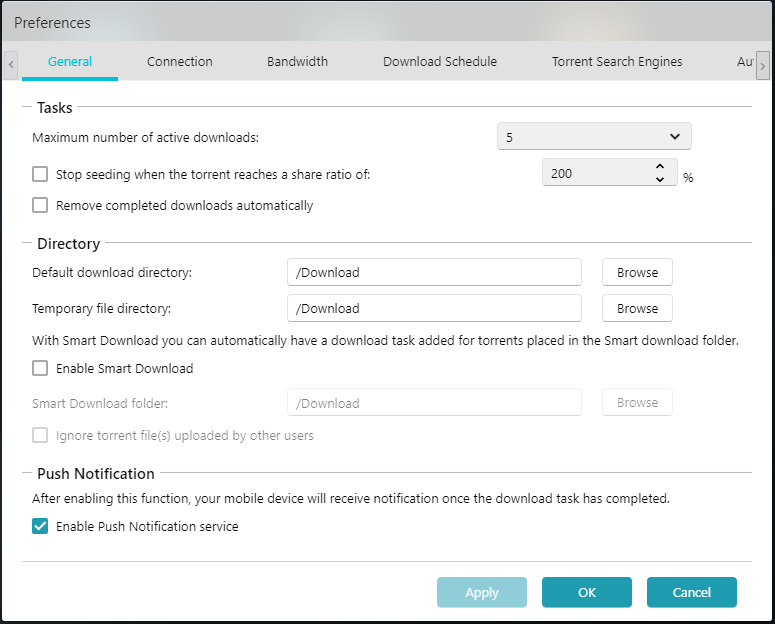This screenshot has width=775, height=624.
Task: Click the Directory section heading
Action: (x=69, y=243)
